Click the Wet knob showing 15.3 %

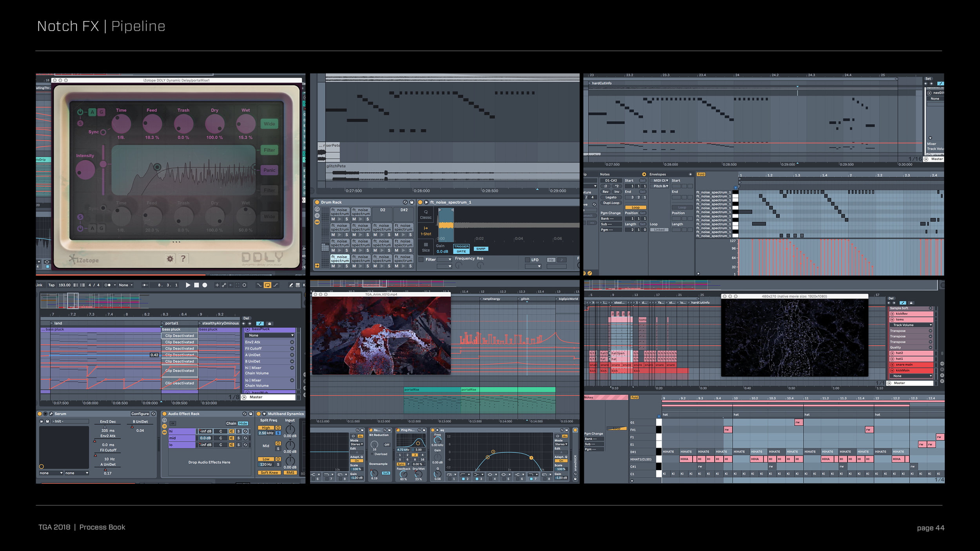[246, 124]
